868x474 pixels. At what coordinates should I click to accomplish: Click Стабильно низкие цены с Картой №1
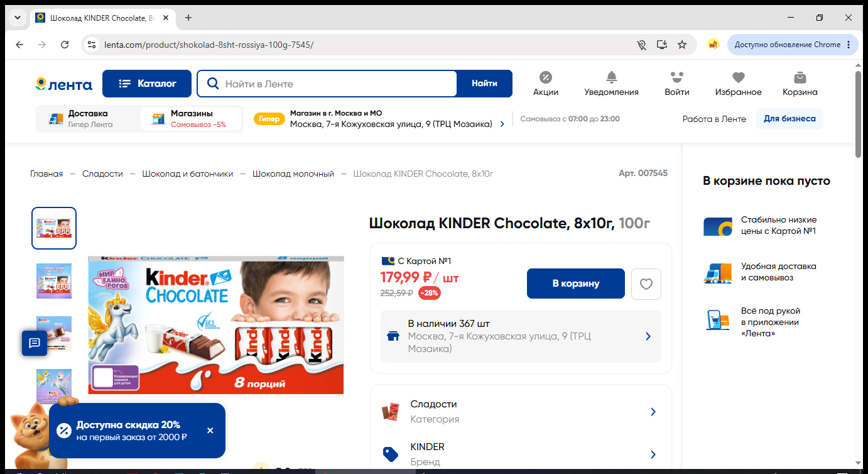(760, 226)
